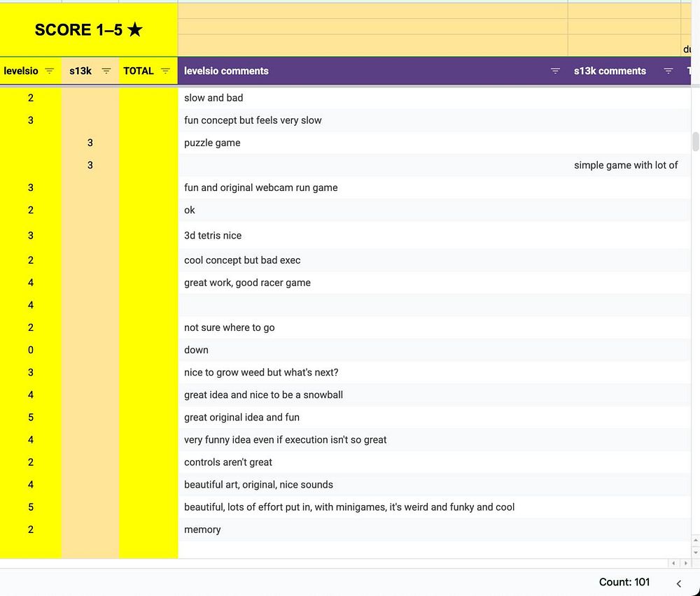
Task: Collapse side panel chevron in status bar
Action: tap(678, 583)
